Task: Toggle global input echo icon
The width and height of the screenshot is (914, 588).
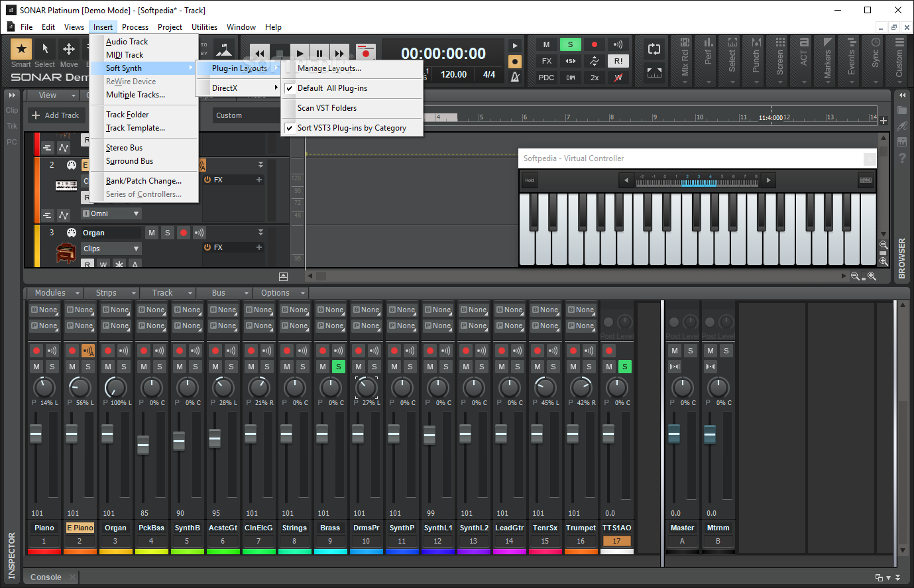Action: pos(618,44)
